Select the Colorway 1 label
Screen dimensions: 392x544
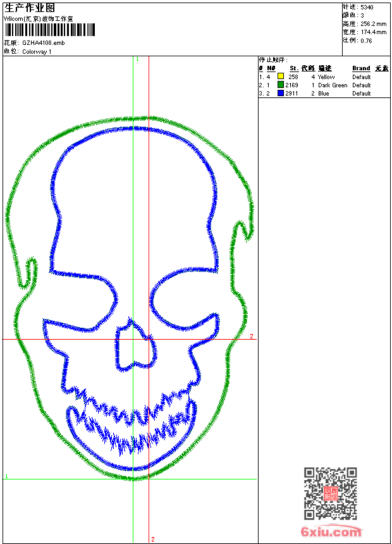pos(37,51)
